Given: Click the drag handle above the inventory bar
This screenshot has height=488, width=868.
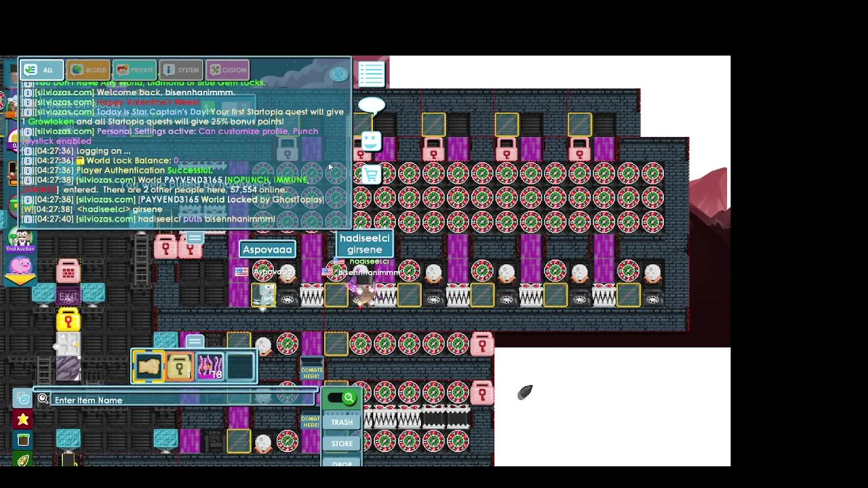Looking at the screenshot, I should point(195,341).
